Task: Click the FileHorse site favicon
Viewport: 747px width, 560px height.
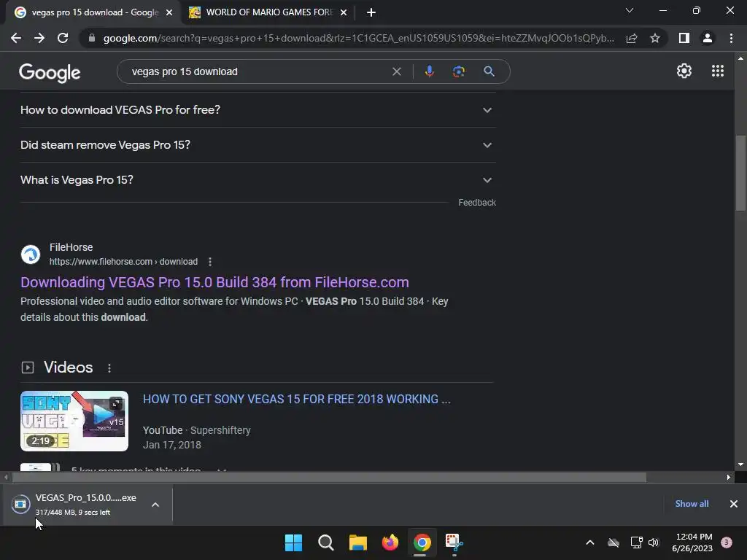Action: (x=31, y=254)
